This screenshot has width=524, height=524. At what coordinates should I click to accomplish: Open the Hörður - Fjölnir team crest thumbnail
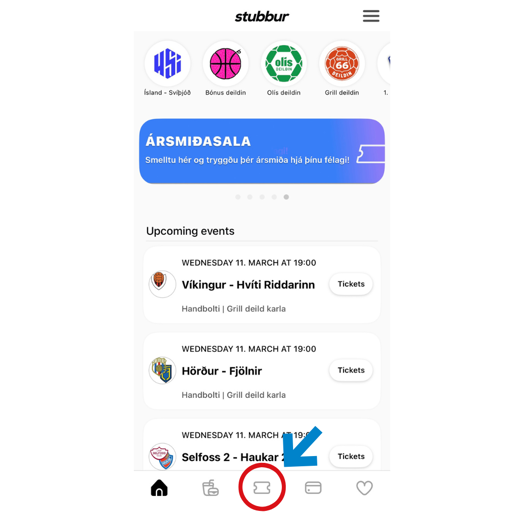pyautogui.click(x=162, y=370)
